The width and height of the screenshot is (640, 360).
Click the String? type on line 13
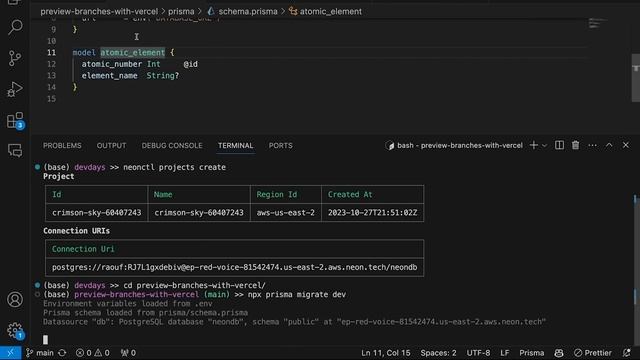coord(163,76)
